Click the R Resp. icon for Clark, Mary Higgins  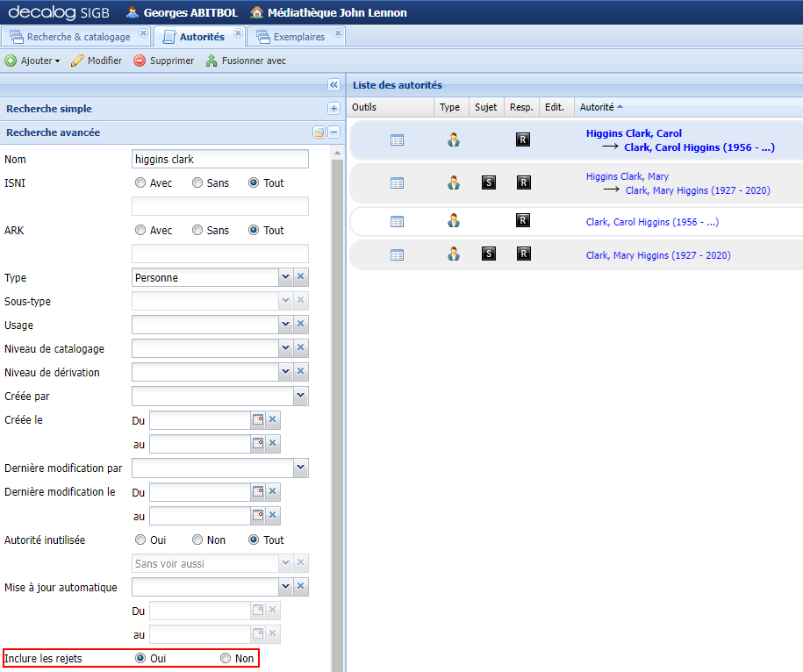(522, 254)
